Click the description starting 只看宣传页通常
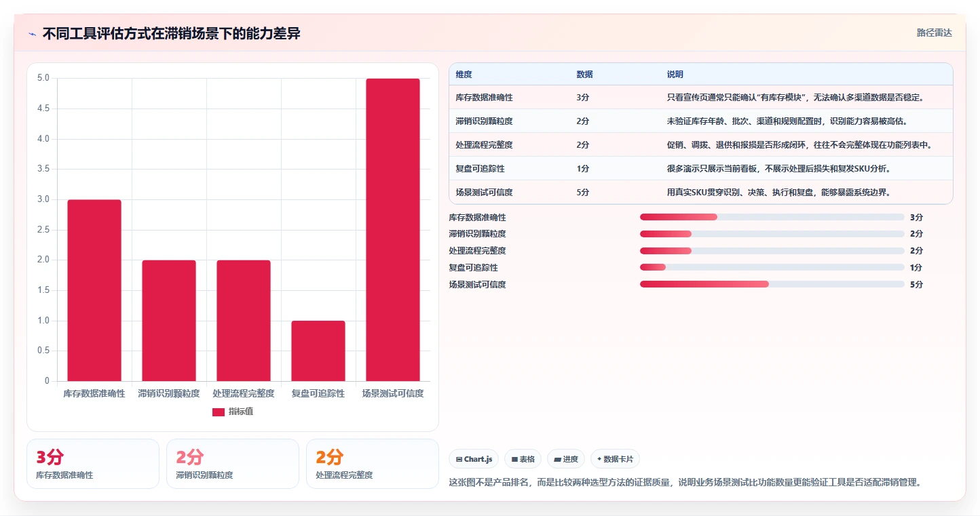This screenshot has height=516, width=980. pos(795,98)
